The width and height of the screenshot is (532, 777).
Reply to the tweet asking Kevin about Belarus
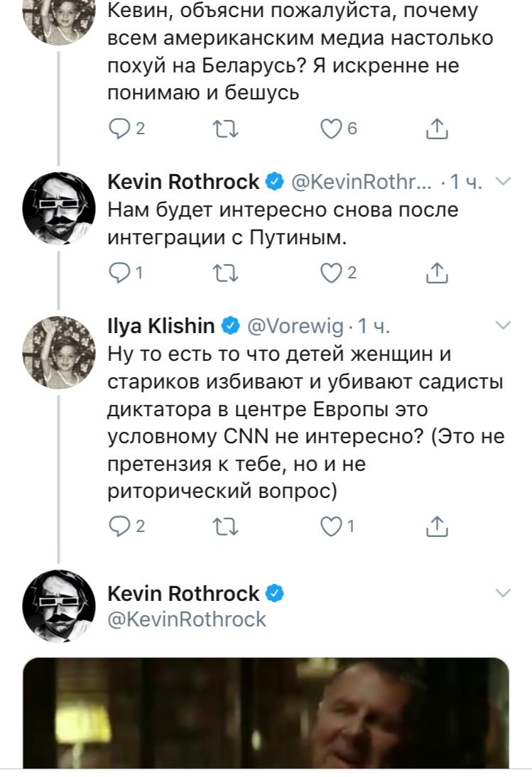click(116, 129)
